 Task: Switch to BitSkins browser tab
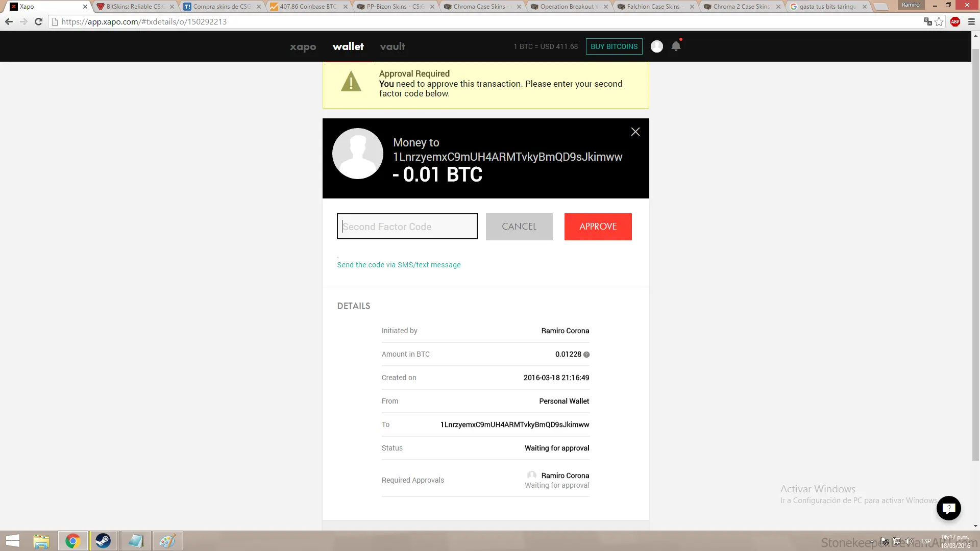tap(135, 7)
